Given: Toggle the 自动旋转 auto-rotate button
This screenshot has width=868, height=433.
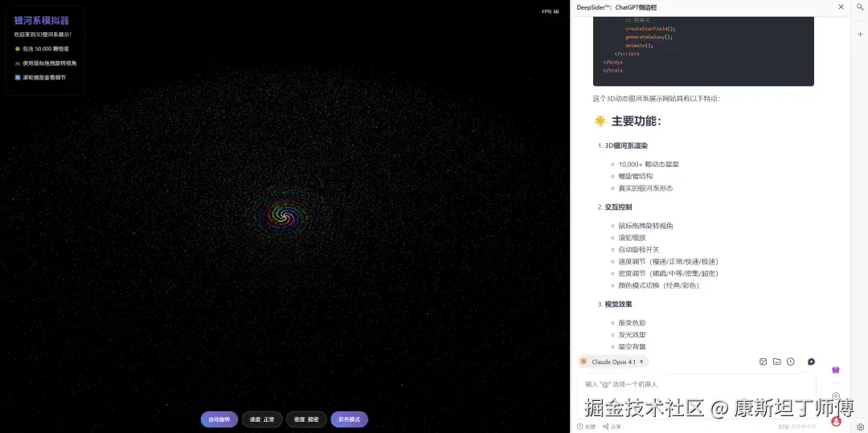Looking at the screenshot, I should [x=219, y=419].
